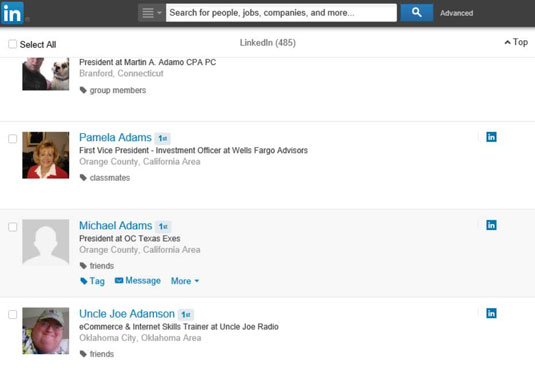
Task: Click the search magnifier button
Action: tap(417, 13)
